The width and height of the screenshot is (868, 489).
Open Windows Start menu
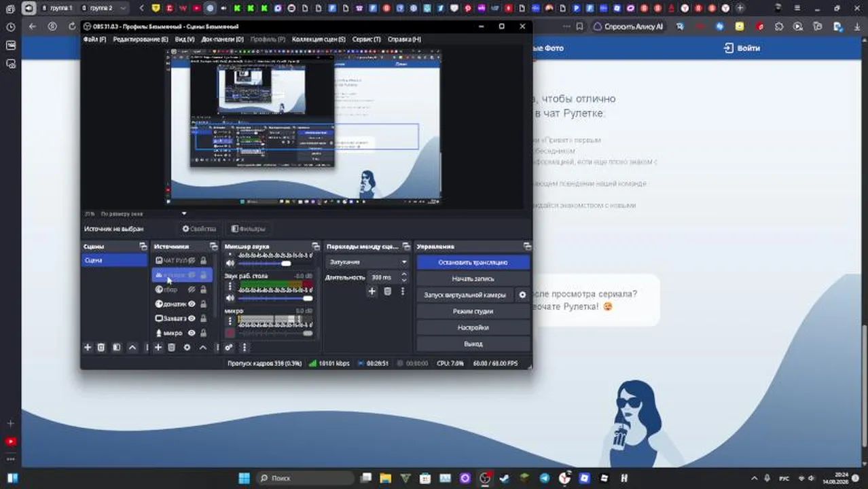click(244, 478)
